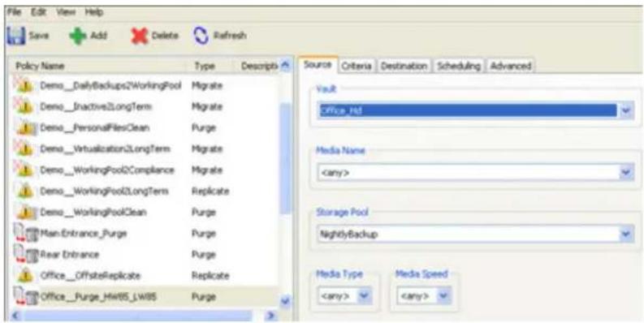Image resolution: width=644 pixels, height=323 pixels.
Task: Click warning icon beside Demo__Inactive2LongTerm
Action: 24,106
